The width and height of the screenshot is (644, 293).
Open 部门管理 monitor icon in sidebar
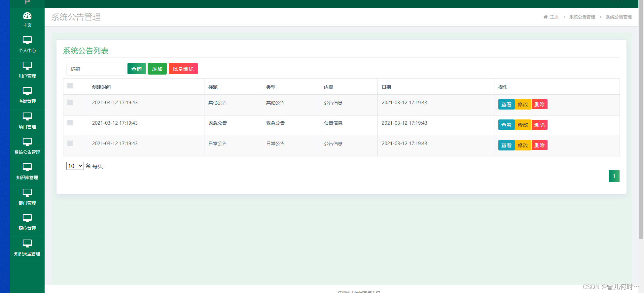coord(27,193)
